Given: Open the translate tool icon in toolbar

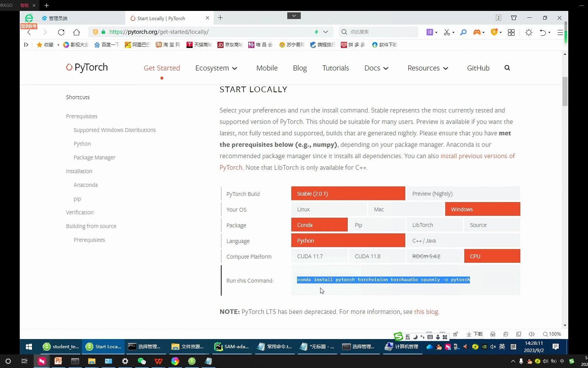Looking at the screenshot, I should 430,32.
